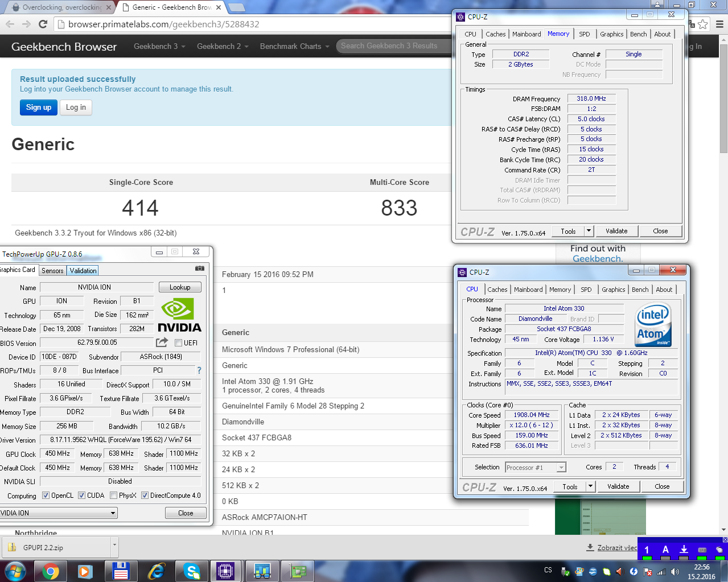728x582 pixels.
Task: Open the Benchmark Charts nav dropdown
Action: tap(294, 46)
